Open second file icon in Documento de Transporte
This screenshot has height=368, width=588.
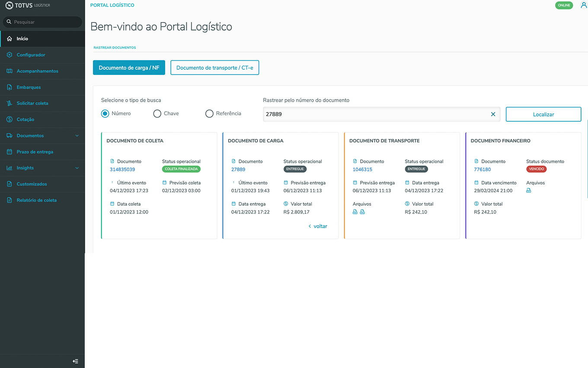[x=362, y=212]
